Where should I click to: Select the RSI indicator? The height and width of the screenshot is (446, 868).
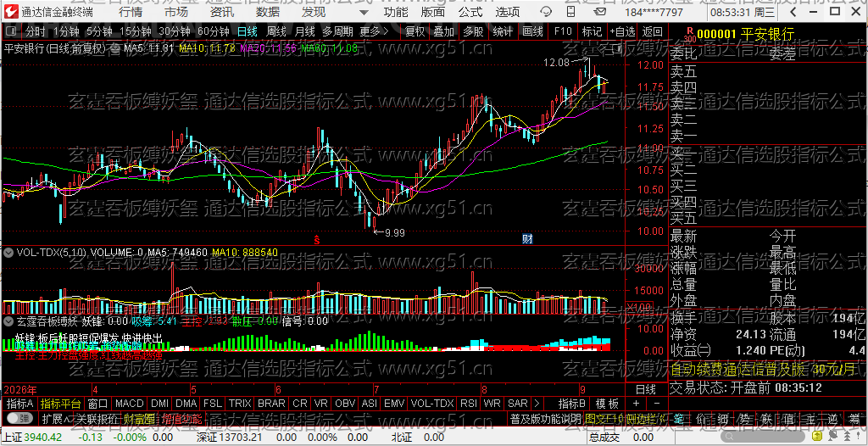pos(468,404)
